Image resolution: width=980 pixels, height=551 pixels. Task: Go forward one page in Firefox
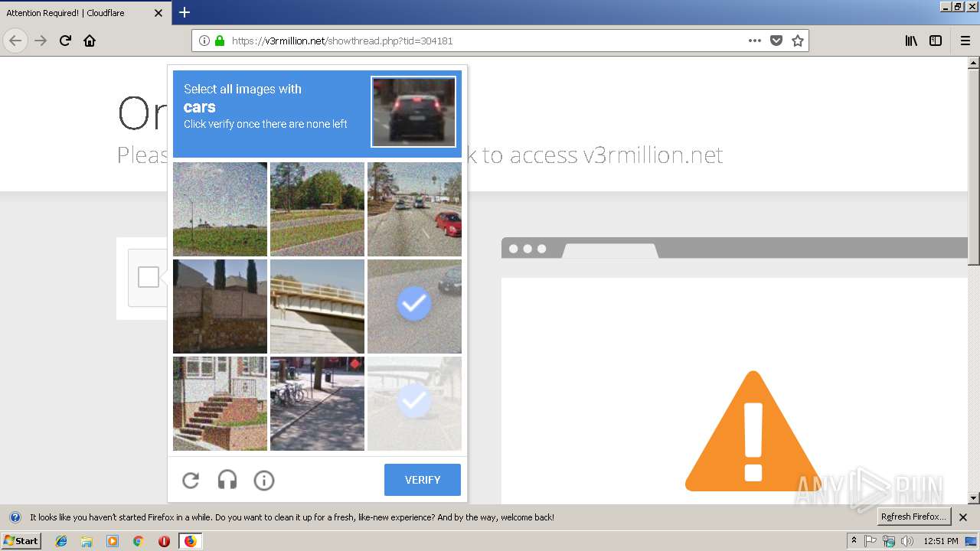tap(41, 41)
